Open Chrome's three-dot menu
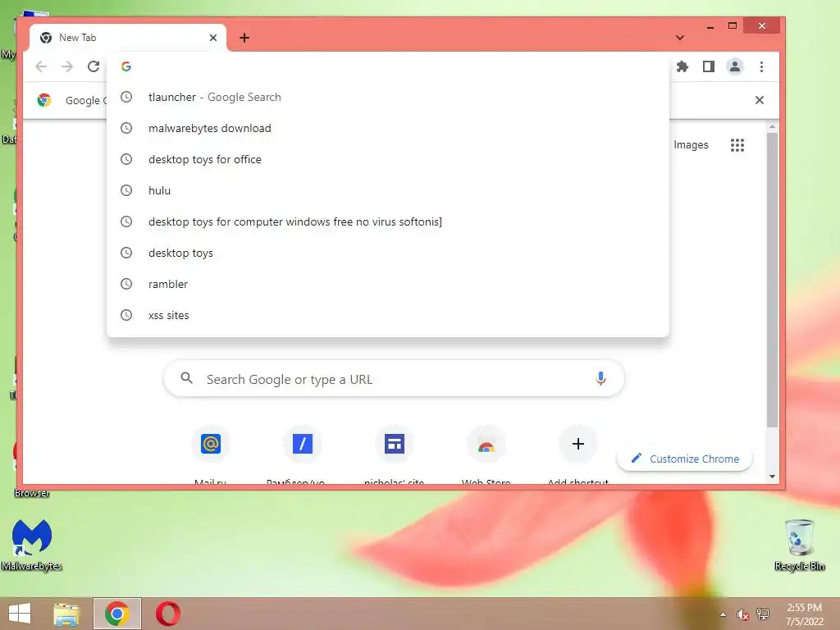 coord(761,66)
